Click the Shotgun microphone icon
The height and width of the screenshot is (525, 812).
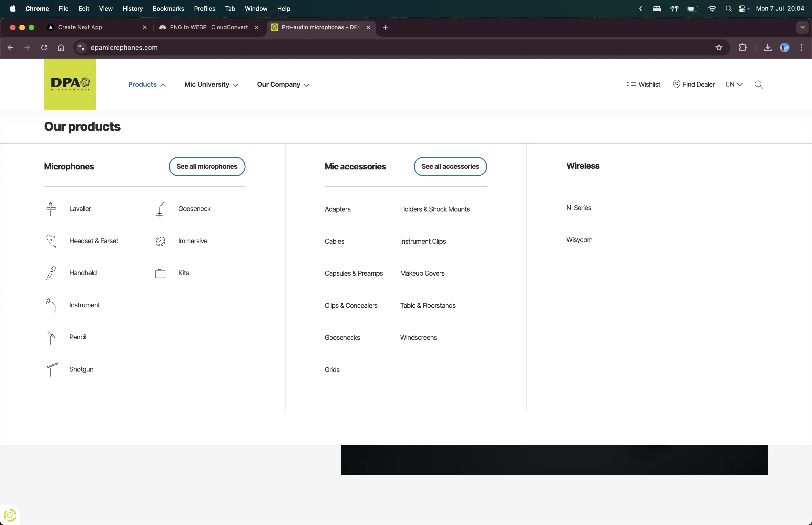(52, 369)
